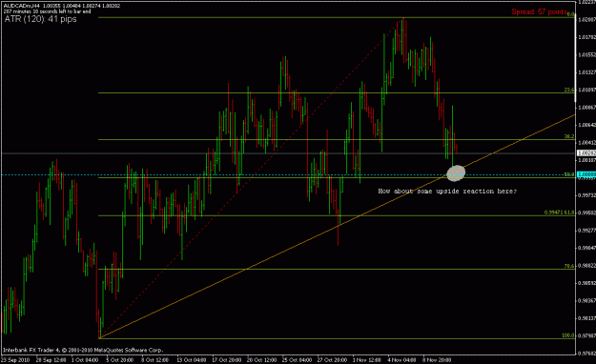The width and height of the screenshot is (596, 364).
Task: Click the 1.01097 price axis label
Action: click(586, 91)
